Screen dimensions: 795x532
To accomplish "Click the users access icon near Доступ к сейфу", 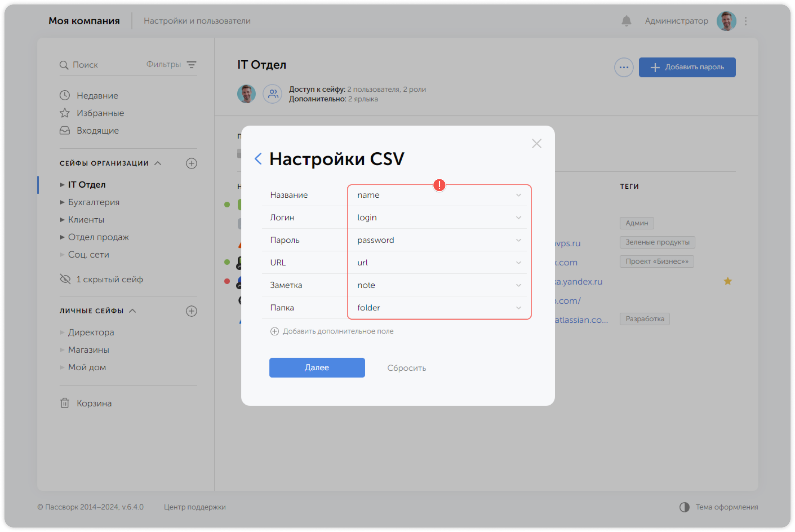I will 272,94.
